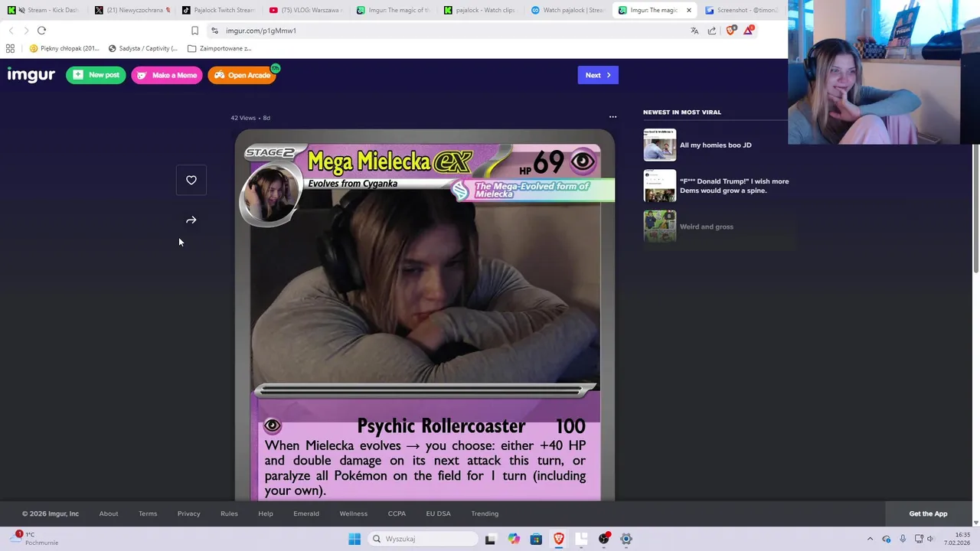The height and width of the screenshot is (551, 980).
Task: Close the active Imgur tab
Action: click(688, 10)
